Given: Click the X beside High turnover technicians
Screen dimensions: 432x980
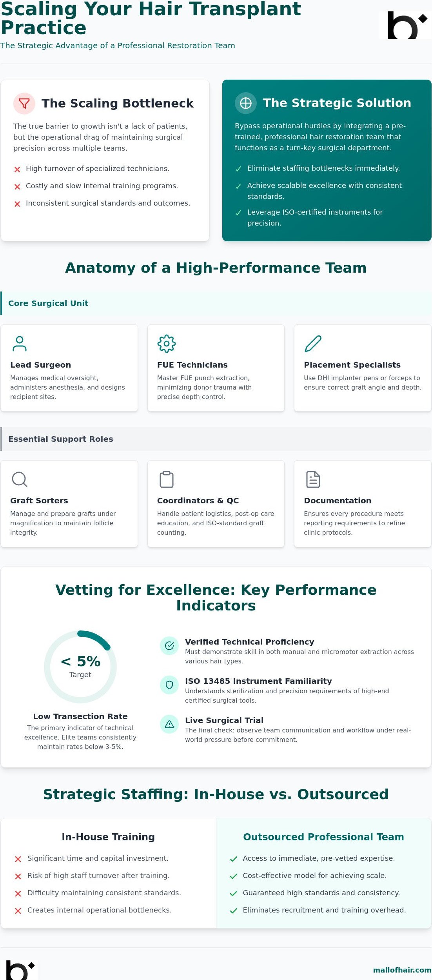Looking at the screenshot, I should pos(17,169).
